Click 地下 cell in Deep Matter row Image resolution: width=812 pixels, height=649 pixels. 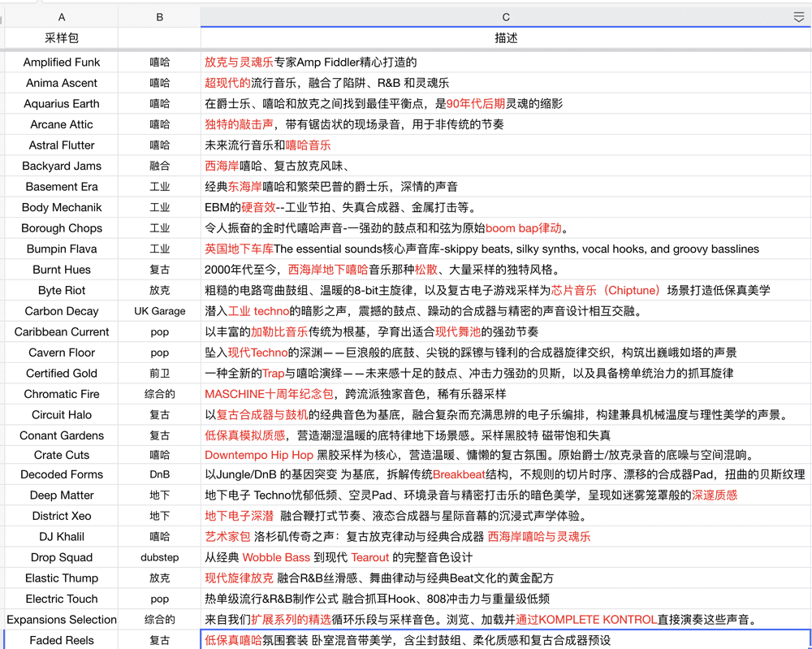(159, 495)
